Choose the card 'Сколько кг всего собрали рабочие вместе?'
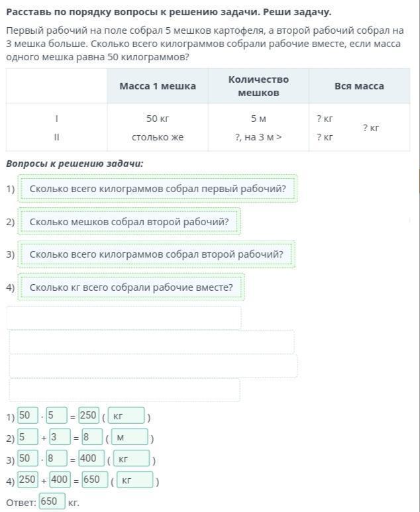The height and width of the screenshot is (512, 420). [x=131, y=287]
